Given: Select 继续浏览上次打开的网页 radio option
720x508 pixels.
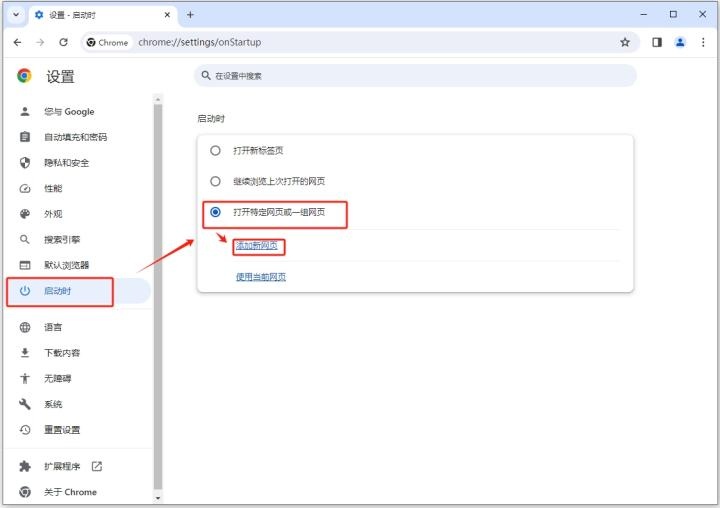Looking at the screenshot, I should click(215, 181).
